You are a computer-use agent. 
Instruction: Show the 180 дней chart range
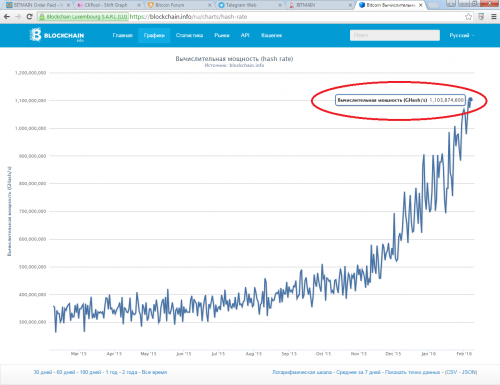coord(90,372)
